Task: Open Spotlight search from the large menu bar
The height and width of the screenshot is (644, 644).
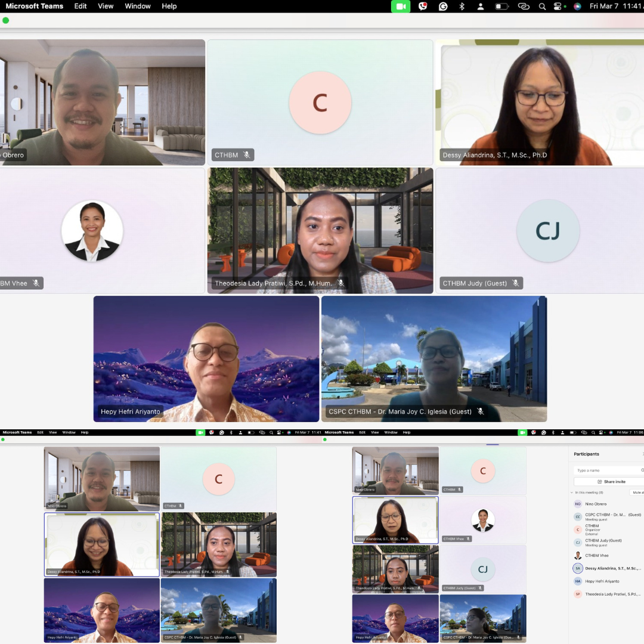Action: click(542, 6)
